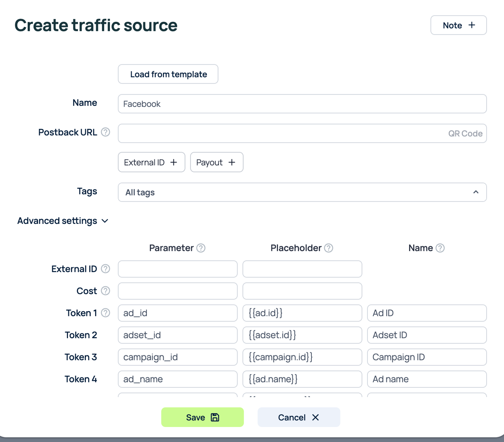Image resolution: width=504 pixels, height=442 pixels.
Task: Click Cost Parameter input field
Action: tap(178, 291)
